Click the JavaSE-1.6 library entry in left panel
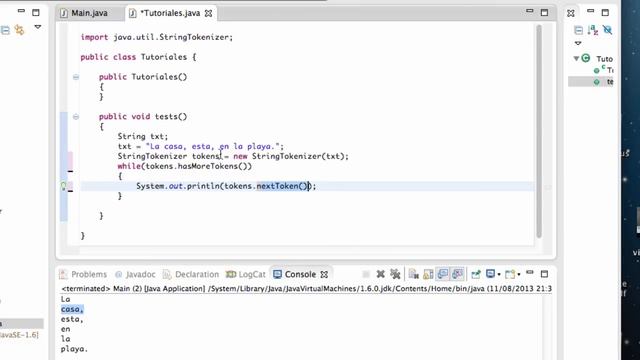The width and height of the screenshot is (640, 360). (19, 335)
